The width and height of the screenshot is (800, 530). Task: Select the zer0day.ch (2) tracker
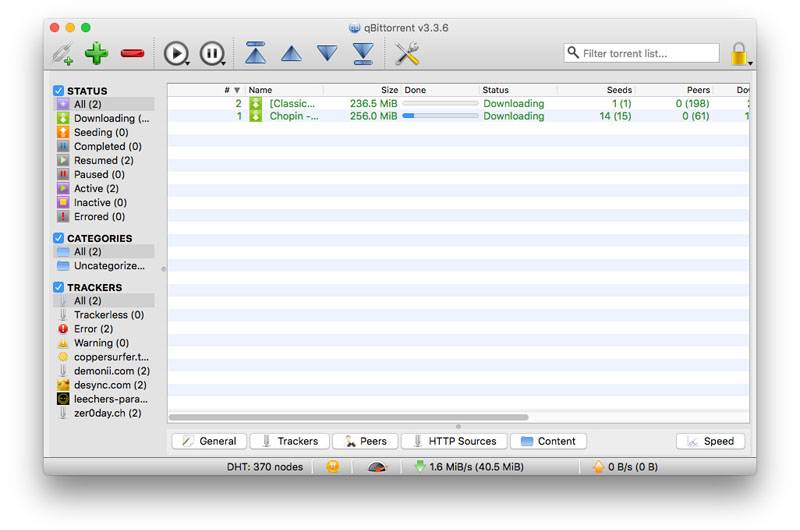click(x=104, y=413)
